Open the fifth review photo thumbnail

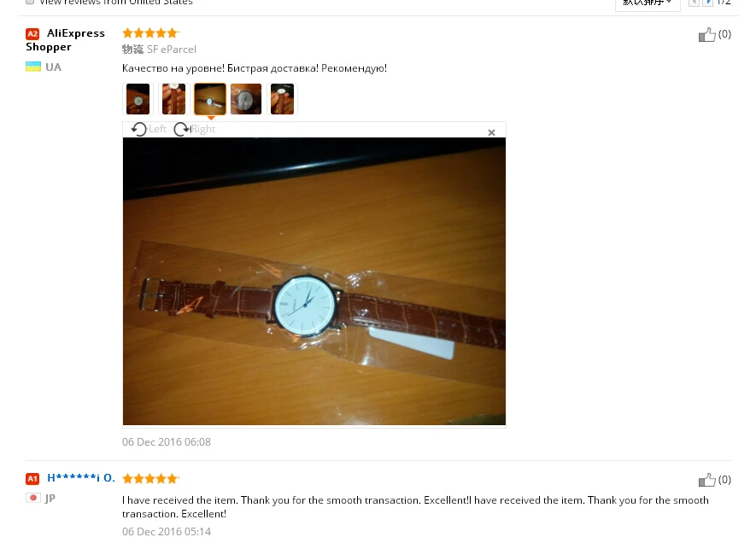282,99
